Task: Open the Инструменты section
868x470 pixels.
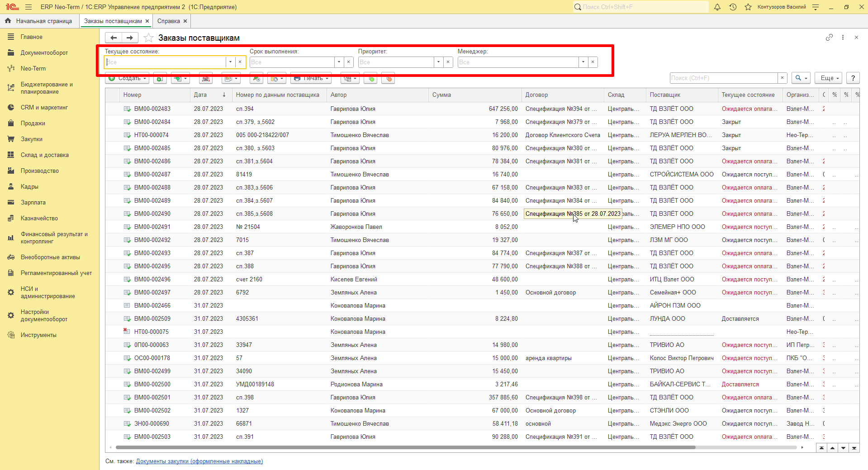Action: point(38,335)
